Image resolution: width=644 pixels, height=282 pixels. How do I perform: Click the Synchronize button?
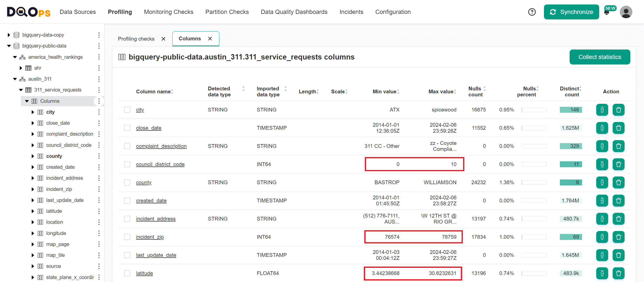[572, 12]
